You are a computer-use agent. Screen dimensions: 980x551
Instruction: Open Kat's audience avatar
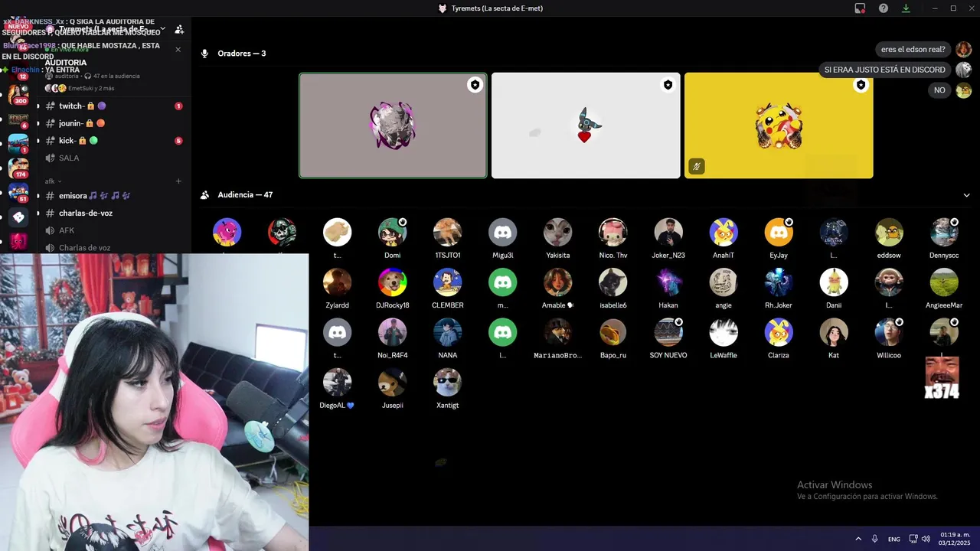[833, 333]
